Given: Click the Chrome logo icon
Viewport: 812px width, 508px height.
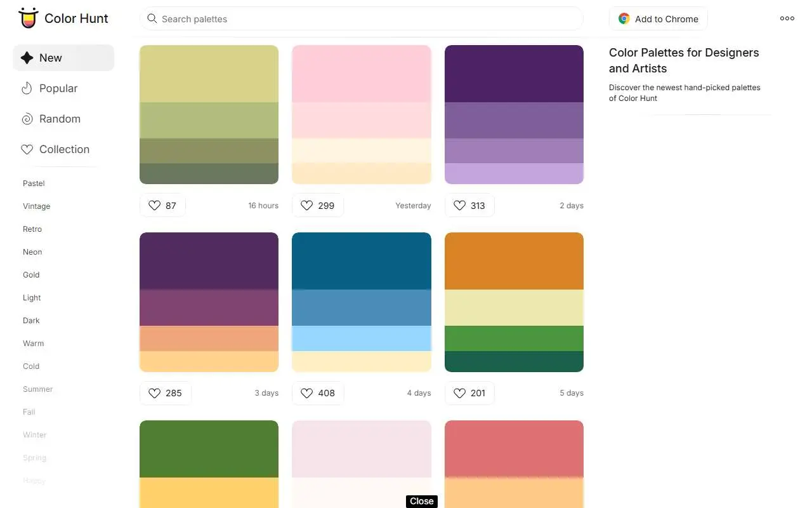Looking at the screenshot, I should (x=624, y=19).
